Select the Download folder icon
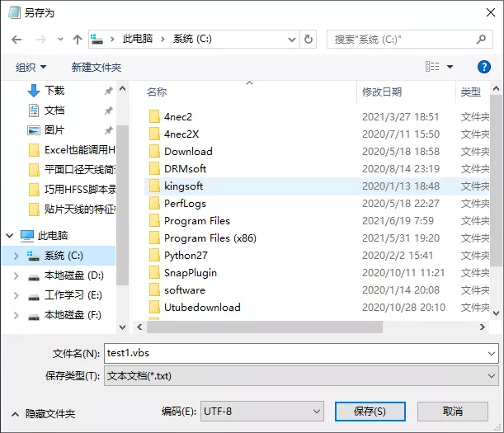 click(x=154, y=151)
